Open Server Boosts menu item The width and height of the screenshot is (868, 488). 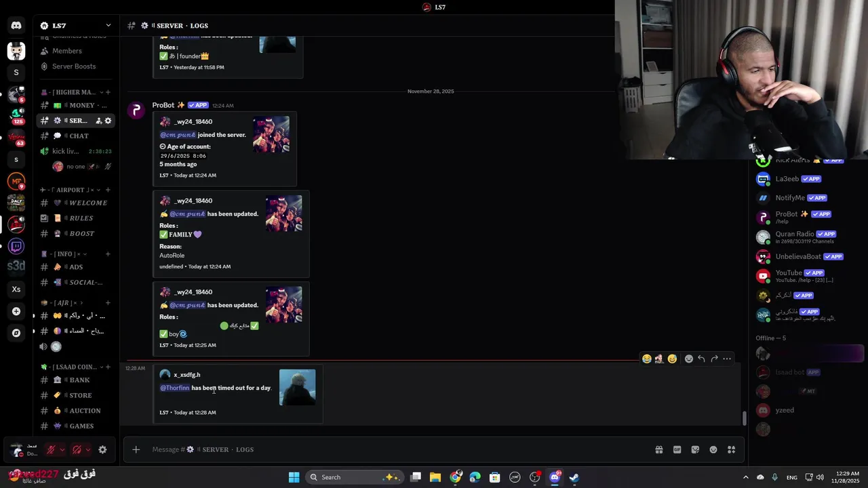point(75,66)
